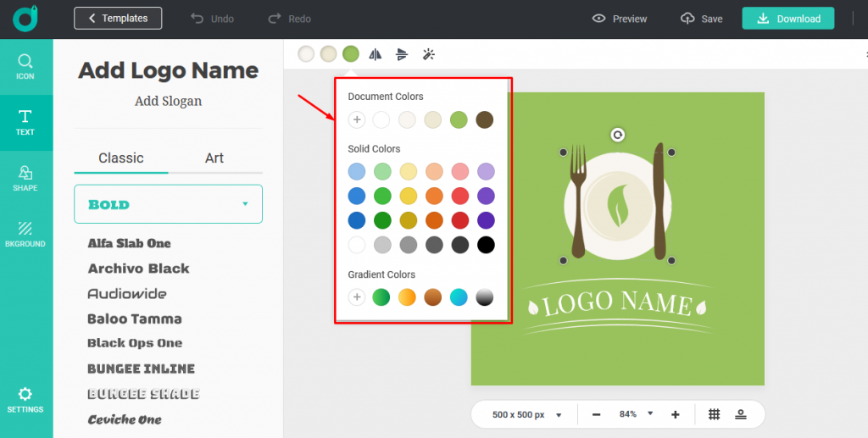The height and width of the screenshot is (438, 868).
Task: Select the yellow solid color
Action: [x=409, y=196]
